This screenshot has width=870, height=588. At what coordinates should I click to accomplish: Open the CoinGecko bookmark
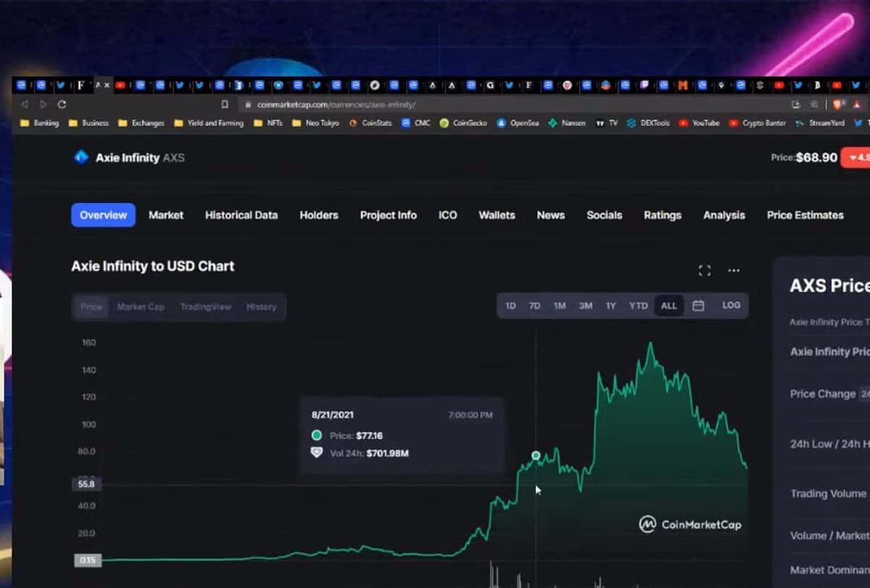tap(464, 123)
